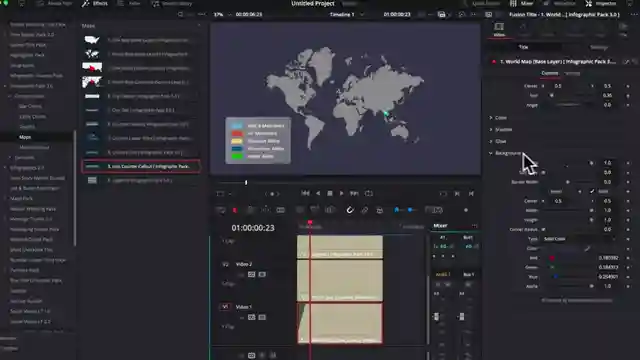Click the timeline timecode 01:00:00:23 display
Screen dimensions: 640x360
coord(253,228)
